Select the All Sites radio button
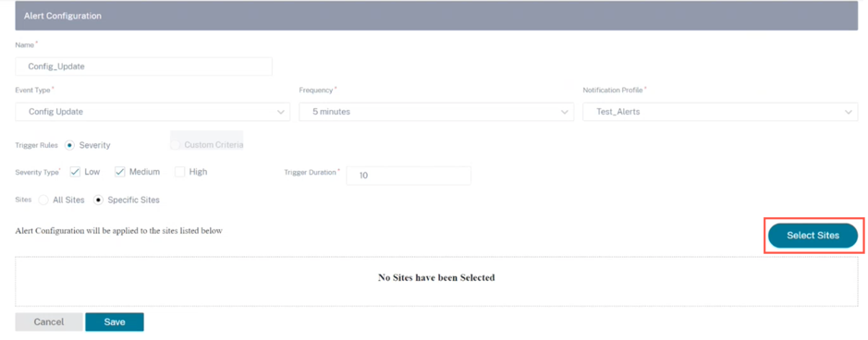This screenshot has height=340, width=868. [43, 200]
